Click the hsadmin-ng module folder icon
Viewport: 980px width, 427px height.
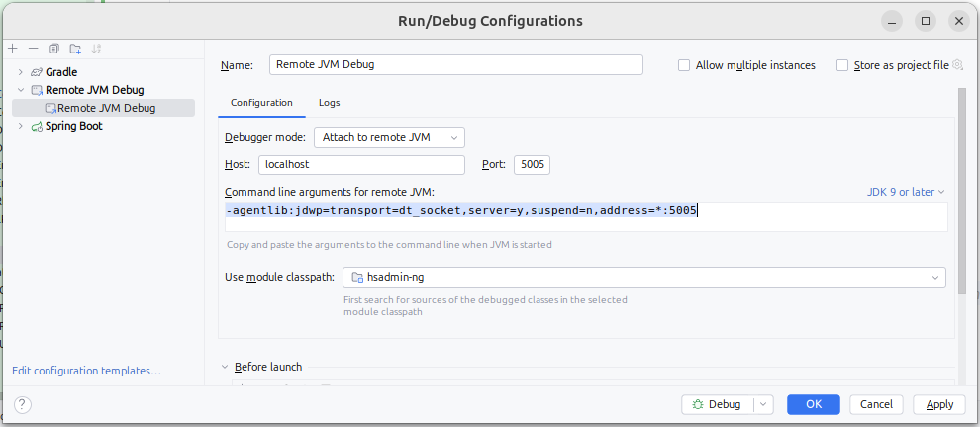pos(357,277)
